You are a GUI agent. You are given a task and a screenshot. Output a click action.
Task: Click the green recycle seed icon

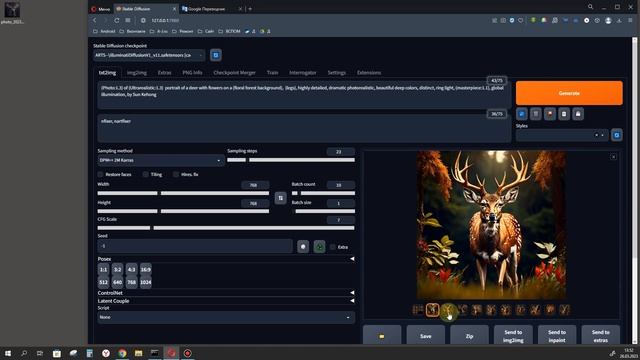(319, 247)
